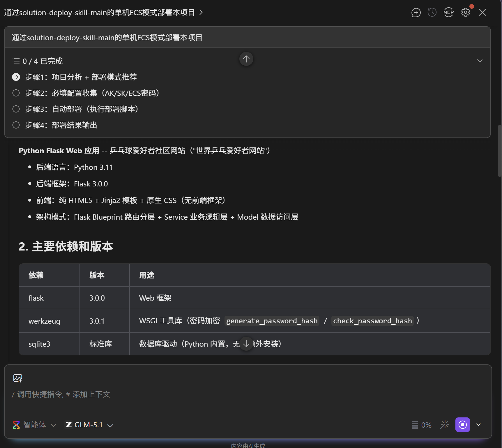This screenshot has width=502, height=448.
Task: Select the 步骤2：必填配置收集 text
Action: click(92, 93)
